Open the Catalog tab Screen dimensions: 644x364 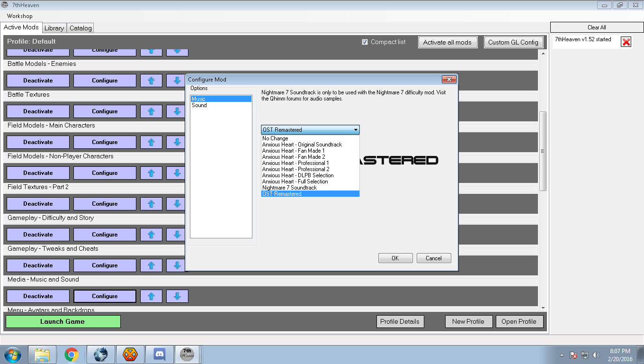pos(80,28)
